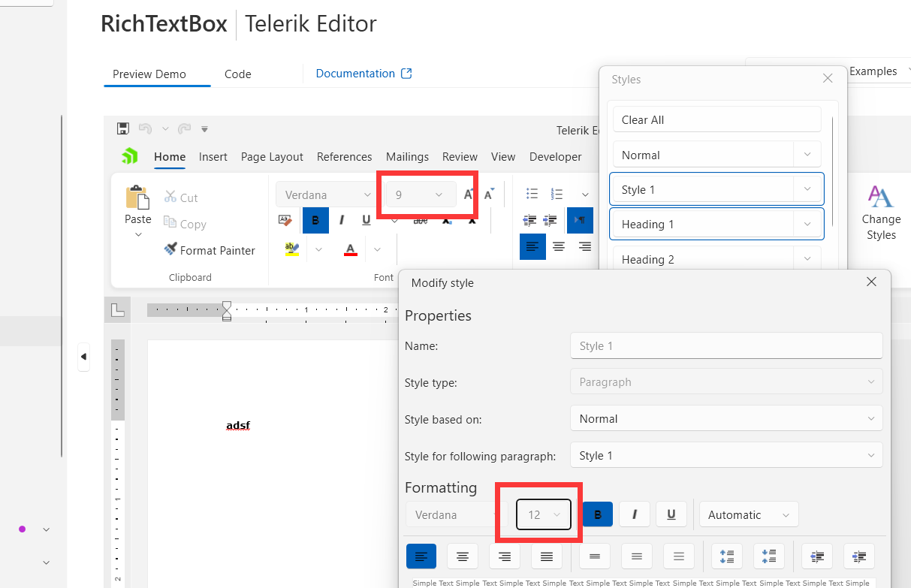This screenshot has width=911, height=588.
Task: Open the References ribbon tab
Action: tap(345, 156)
